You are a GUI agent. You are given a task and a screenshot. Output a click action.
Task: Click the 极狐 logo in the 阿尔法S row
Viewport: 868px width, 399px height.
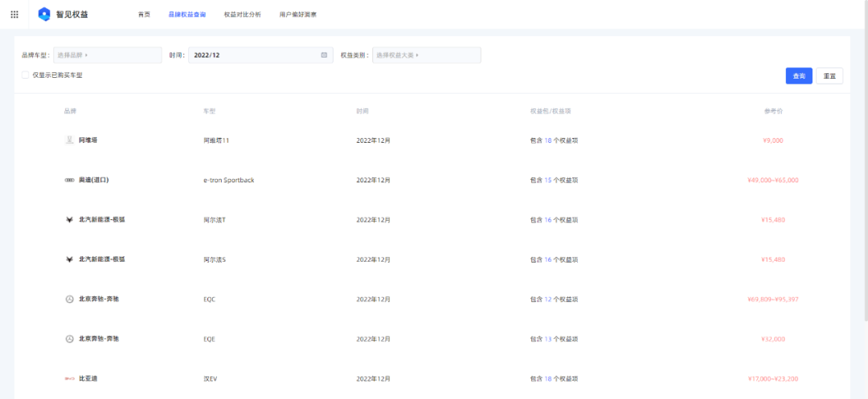point(69,259)
